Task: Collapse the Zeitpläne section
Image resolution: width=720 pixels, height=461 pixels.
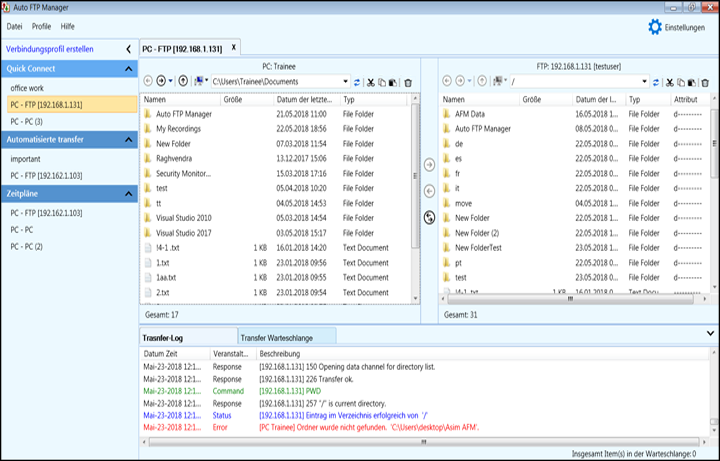Action: [x=129, y=194]
